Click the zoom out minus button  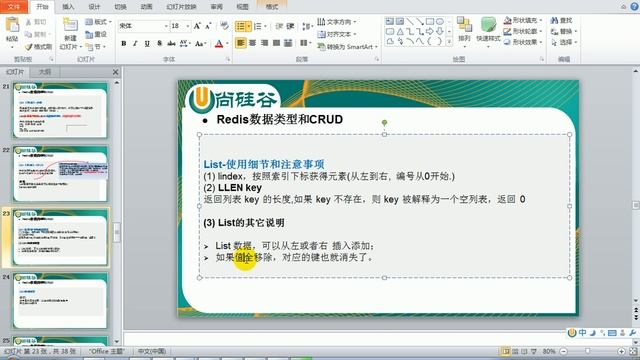coord(564,351)
